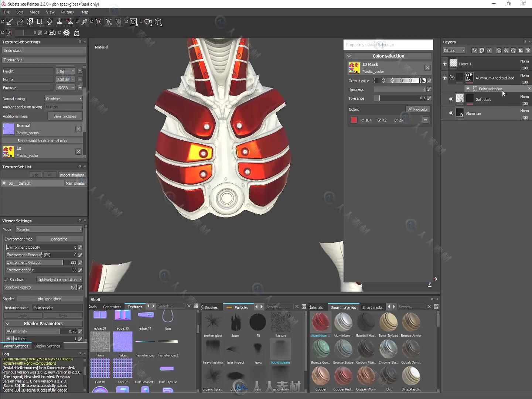Screen dimensions: 532x399
Task: Switch to Display Settings tab
Action: pos(47,346)
